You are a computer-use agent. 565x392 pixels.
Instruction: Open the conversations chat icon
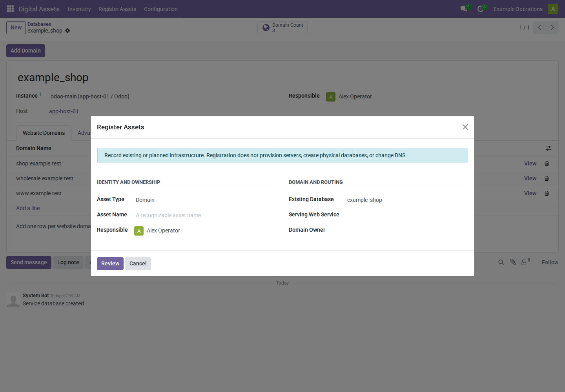pos(464,9)
